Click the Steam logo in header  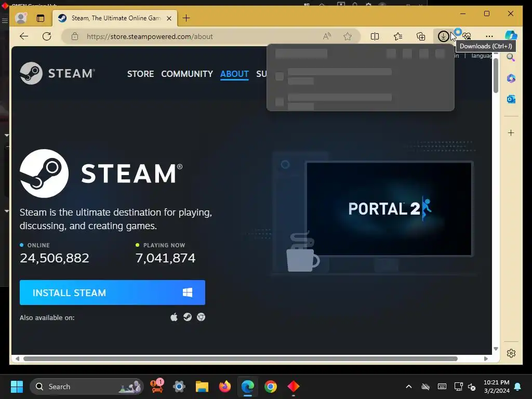click(x=57, y=73)
